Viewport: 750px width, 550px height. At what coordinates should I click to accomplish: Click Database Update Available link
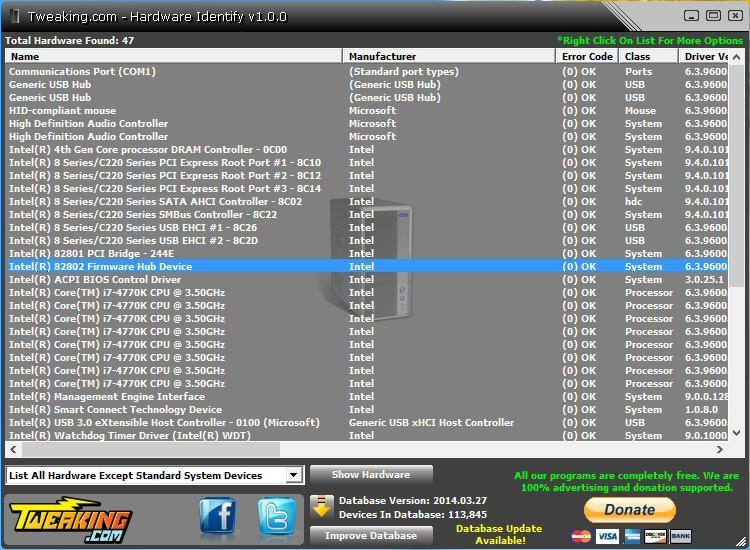499,534
